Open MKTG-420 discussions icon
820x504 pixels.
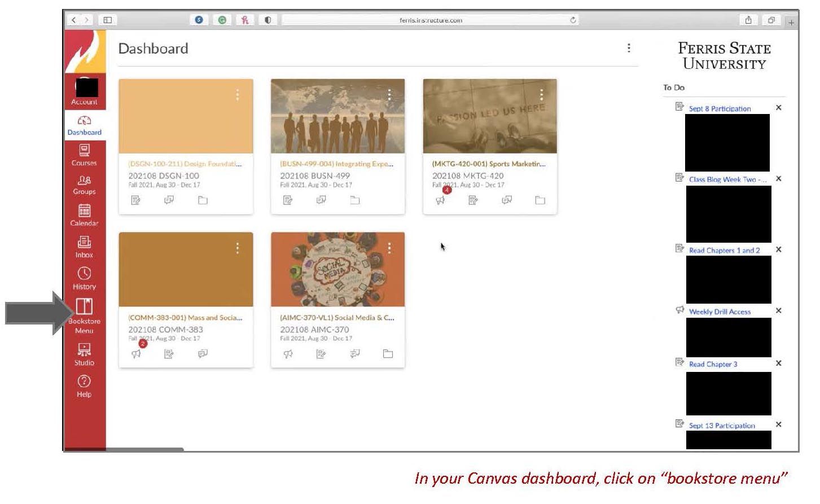tap(507, 200)
